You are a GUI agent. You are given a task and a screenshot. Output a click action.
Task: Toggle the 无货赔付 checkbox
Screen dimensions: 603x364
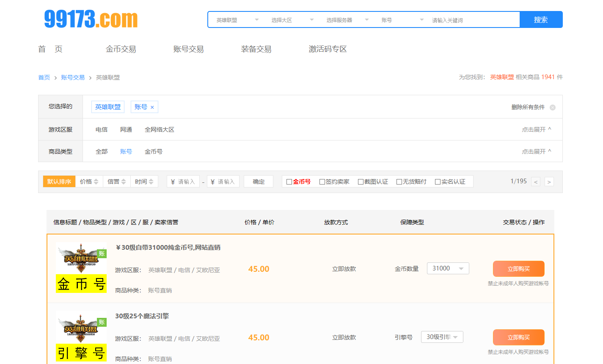399,182
